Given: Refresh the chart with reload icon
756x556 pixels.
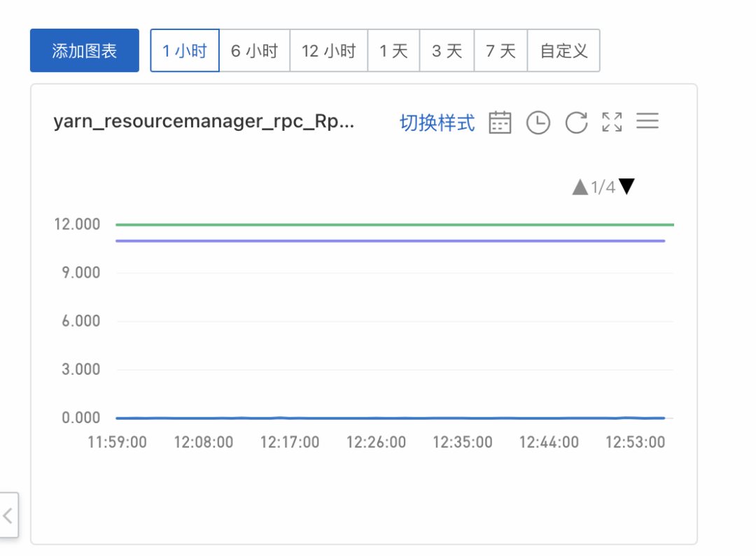Looking at the screenshot, I should pyautogui.click(x=575, y=122).
